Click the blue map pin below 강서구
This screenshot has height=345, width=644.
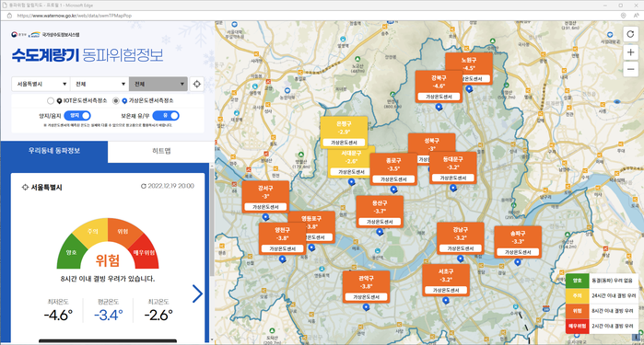265,217
